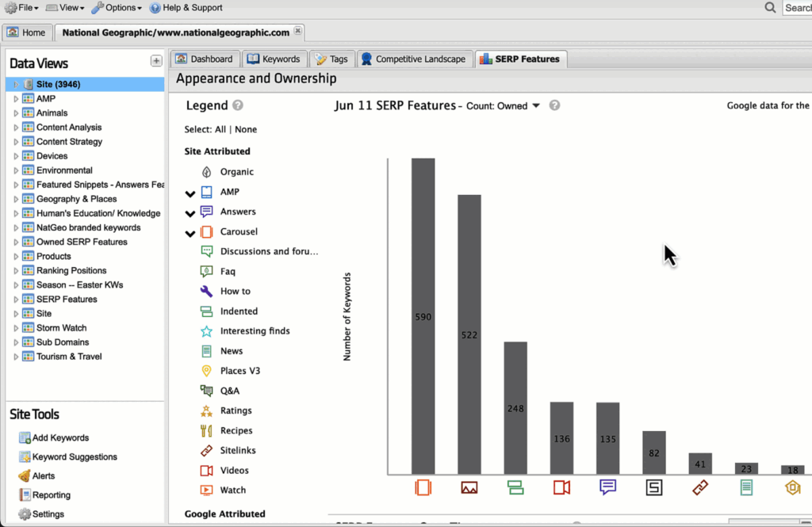Expand the Content Analysis data view

[x=16, y=128]
